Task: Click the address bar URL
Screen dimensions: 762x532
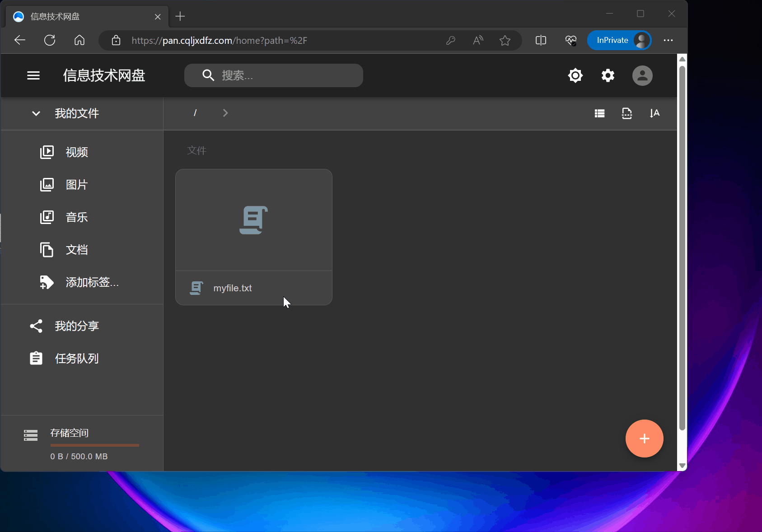Action: pyautogui.click(x=220, y=41)
